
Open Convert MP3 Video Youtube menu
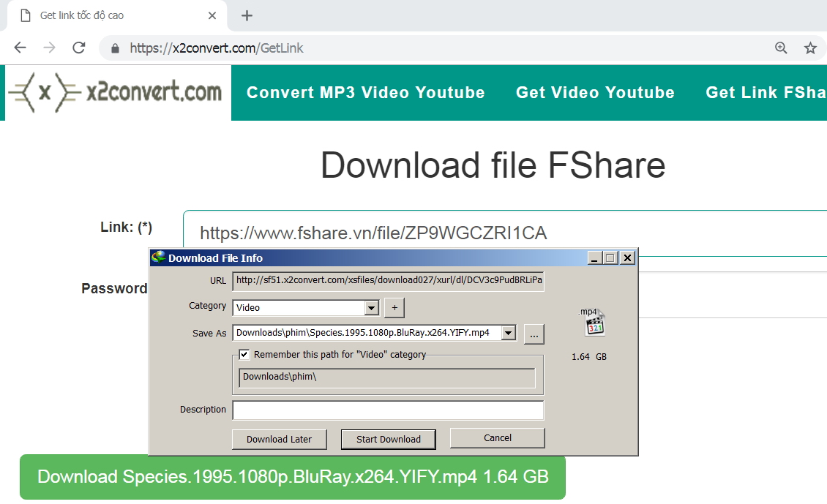pos(365,92)
